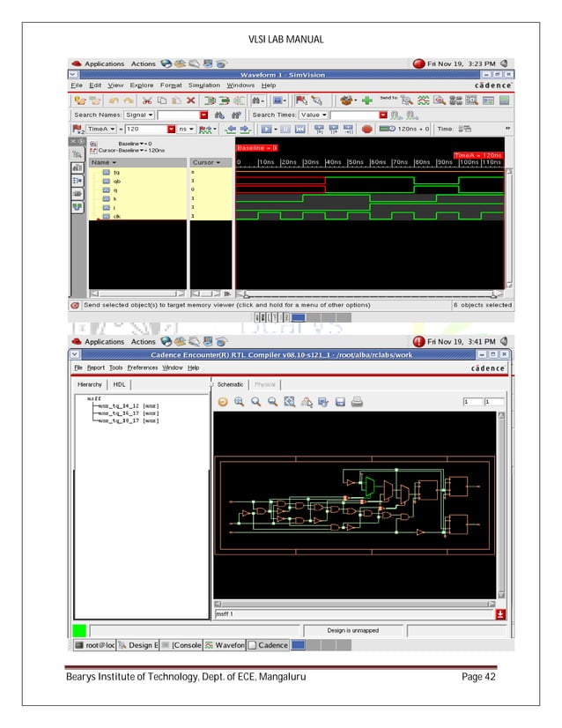The height and width of the screenshot is (728, 562).
Task: Switch to the Physical tab
Action: point(265,384)
